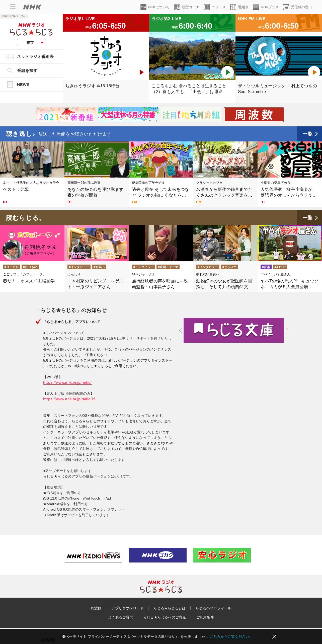322x644 pixels.
Task: Open クラシックカフェ thumbnail
Action: pos(225,159)
